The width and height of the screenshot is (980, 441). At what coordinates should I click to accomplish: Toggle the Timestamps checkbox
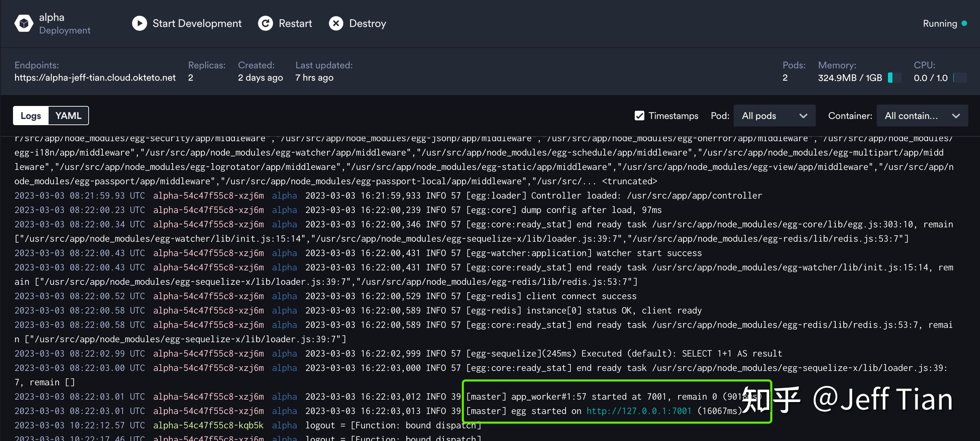(640, 116)
